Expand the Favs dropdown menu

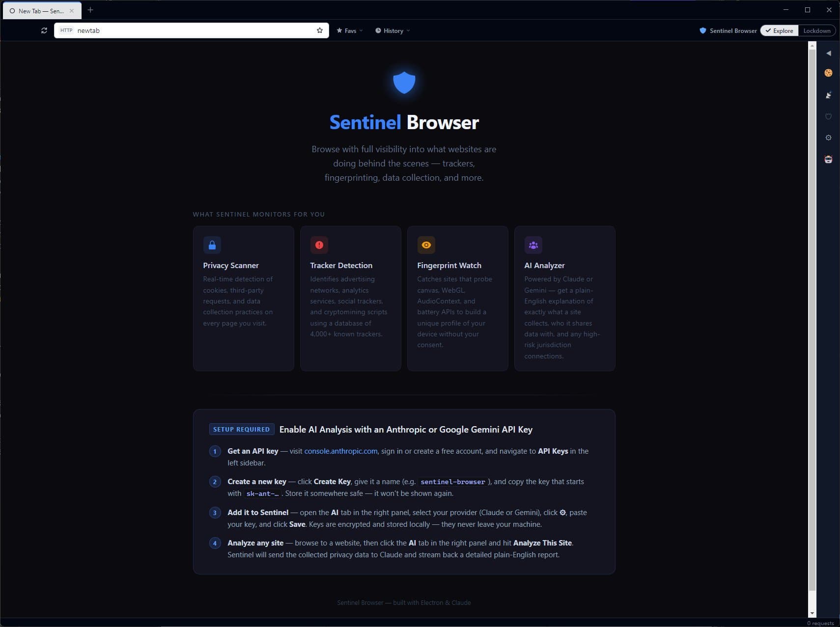(350, 30)
